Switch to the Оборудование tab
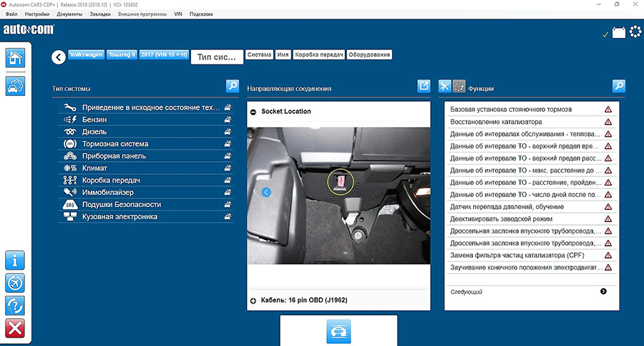 tap(369, 54)
